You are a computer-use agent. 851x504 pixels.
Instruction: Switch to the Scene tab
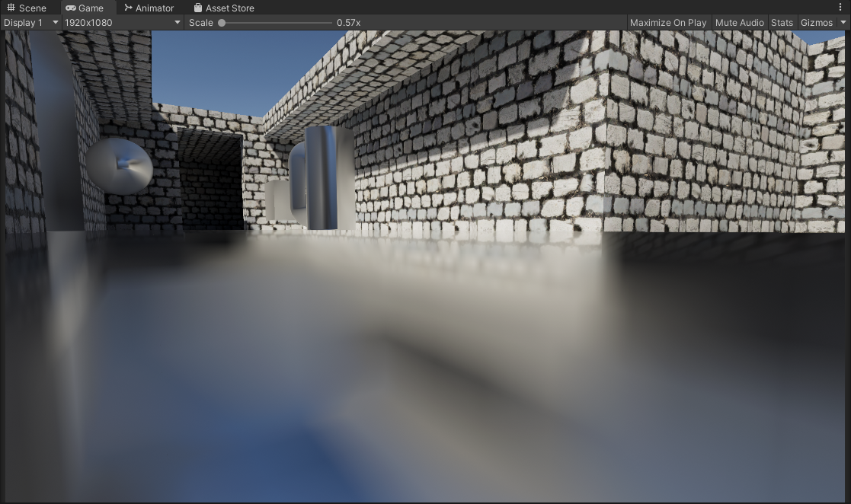27,8
